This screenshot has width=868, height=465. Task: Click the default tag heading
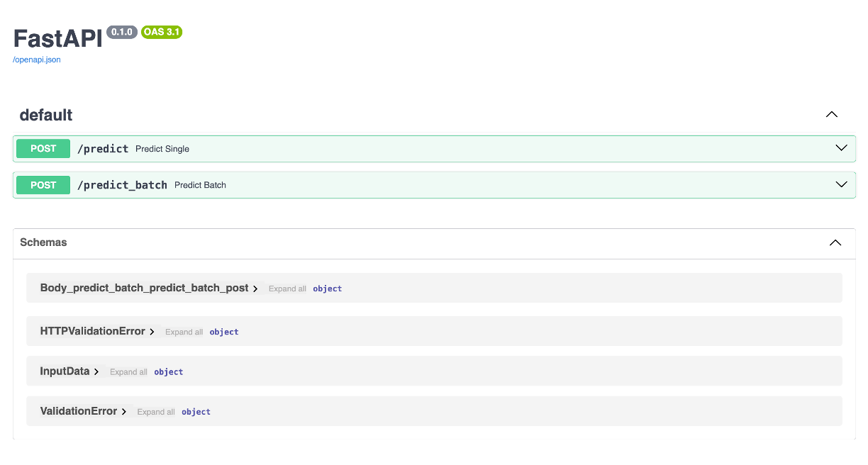[x=46, y=115]
